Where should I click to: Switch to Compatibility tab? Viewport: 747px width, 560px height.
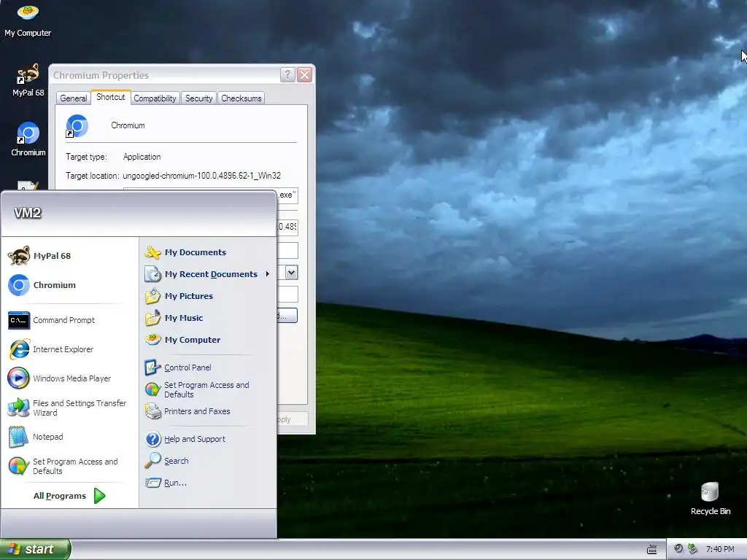click(x=155, y=98)
